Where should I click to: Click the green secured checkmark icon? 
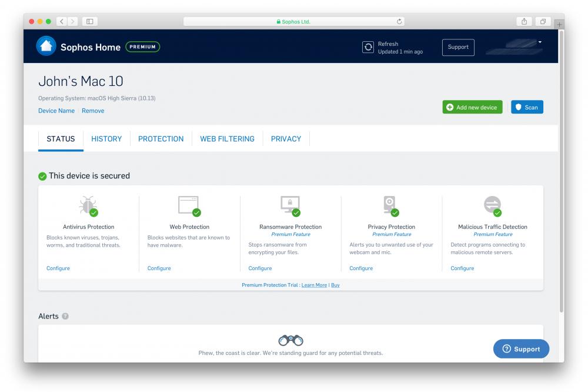tap(42, 176)
